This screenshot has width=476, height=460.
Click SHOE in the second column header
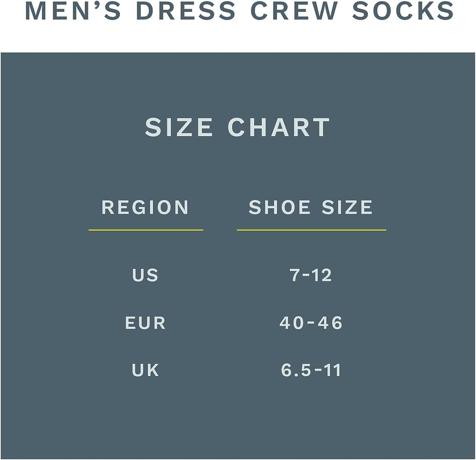(x=280, y=208)
